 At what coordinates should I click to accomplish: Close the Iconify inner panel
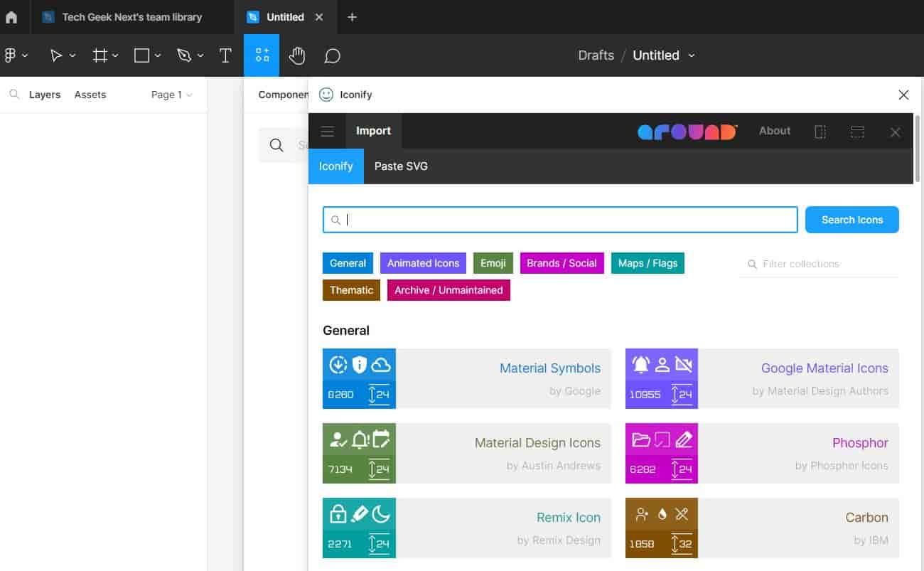point(896,132)
